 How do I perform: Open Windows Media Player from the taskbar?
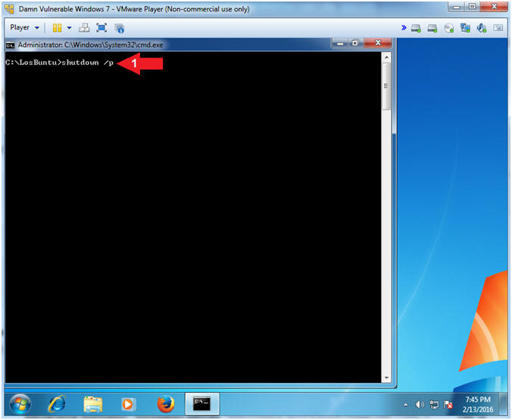click(128, 405)
